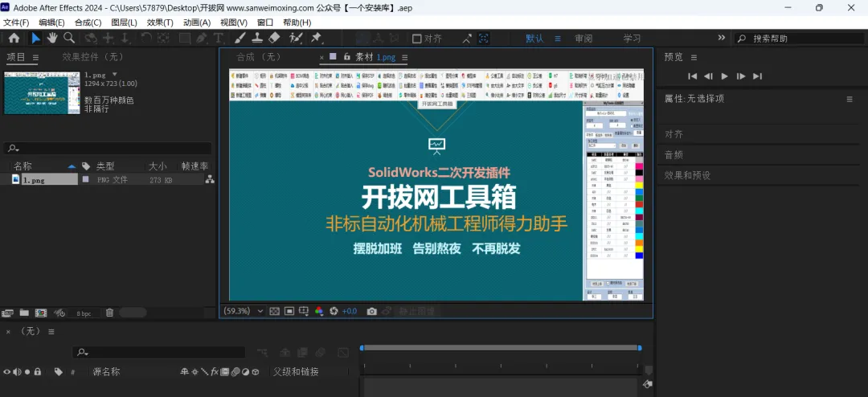This screenshot has height=397, width=868.
Task: Click the snapping options icon next to 对齐
Action: 467,39
